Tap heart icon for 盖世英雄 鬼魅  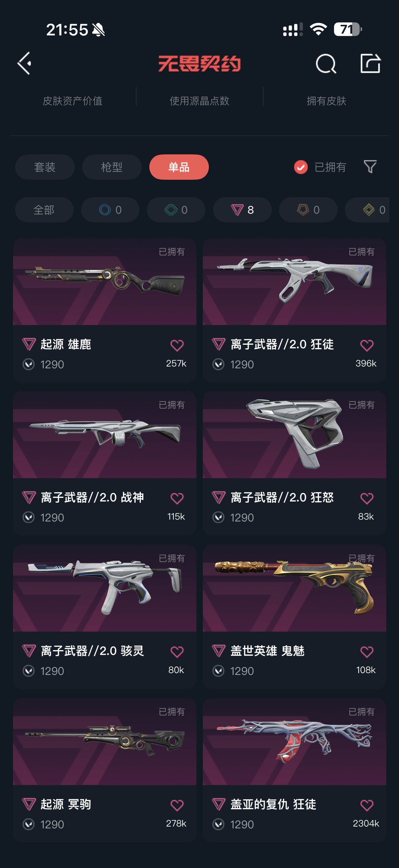point(367,652)
